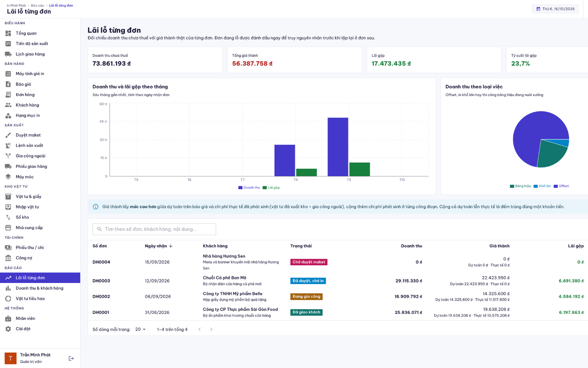The height and width of the screenshot is (368, 588).
Task: Go to previous page chevron
Action: [x=200, y=329]
